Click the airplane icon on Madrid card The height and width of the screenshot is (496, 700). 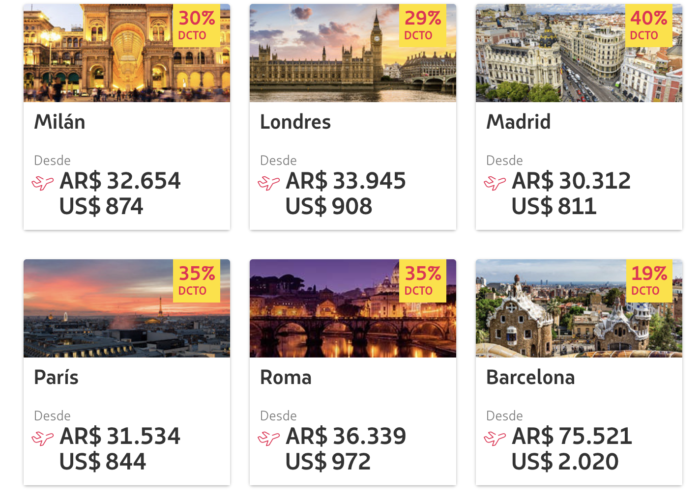click(495, 183)
